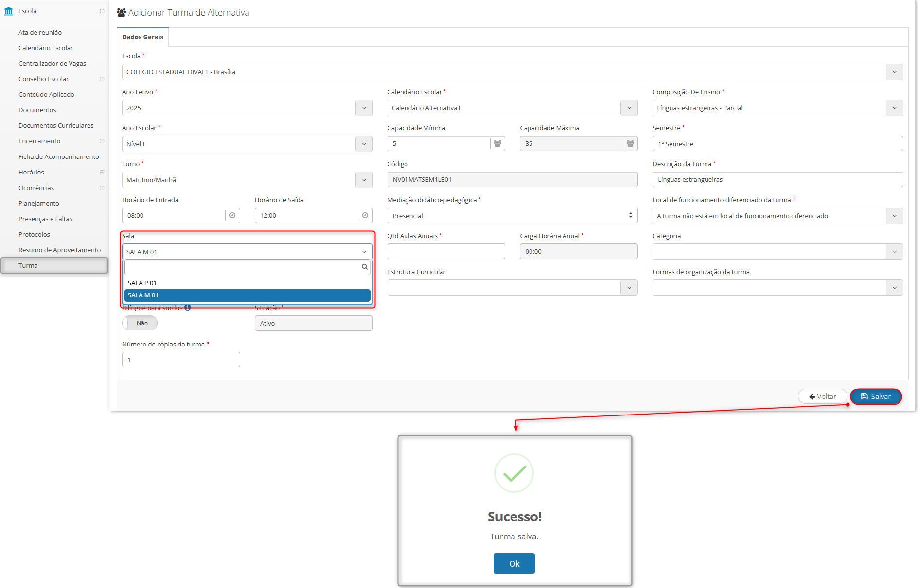Open Conteúdo Aplicado menu item
Image resolution: width=918 pixels, height=588 pixels.
click(x=46, y=95)
